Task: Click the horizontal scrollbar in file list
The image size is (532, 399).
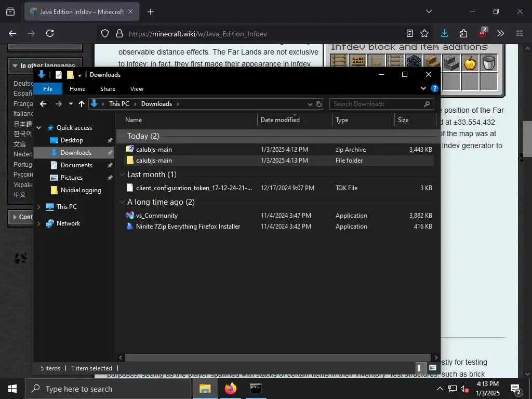Action: (x=278, y=357)
